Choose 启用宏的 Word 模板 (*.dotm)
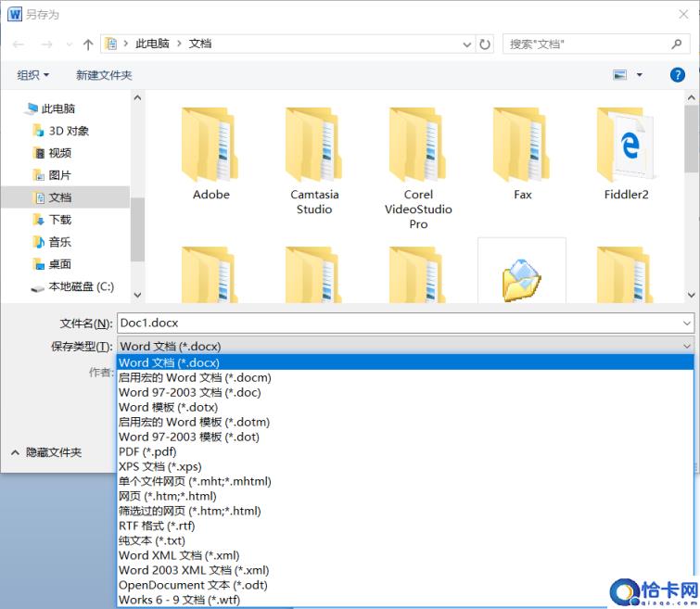 405,422
